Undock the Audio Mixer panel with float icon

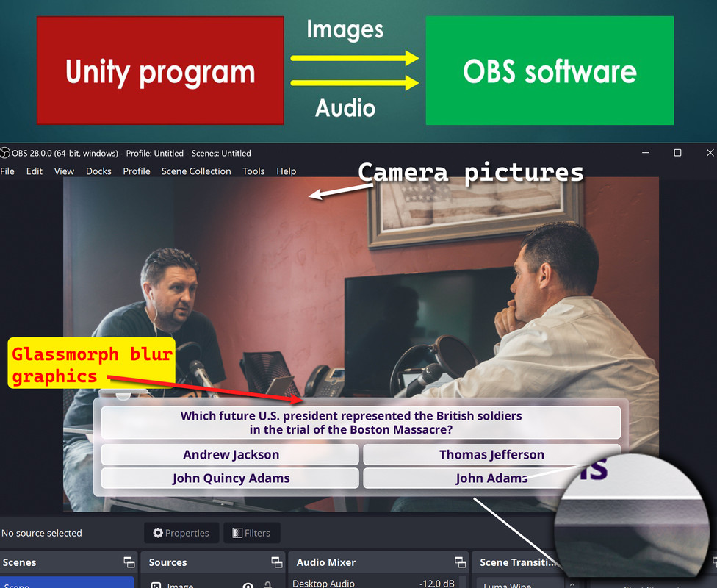click(460, 562)
